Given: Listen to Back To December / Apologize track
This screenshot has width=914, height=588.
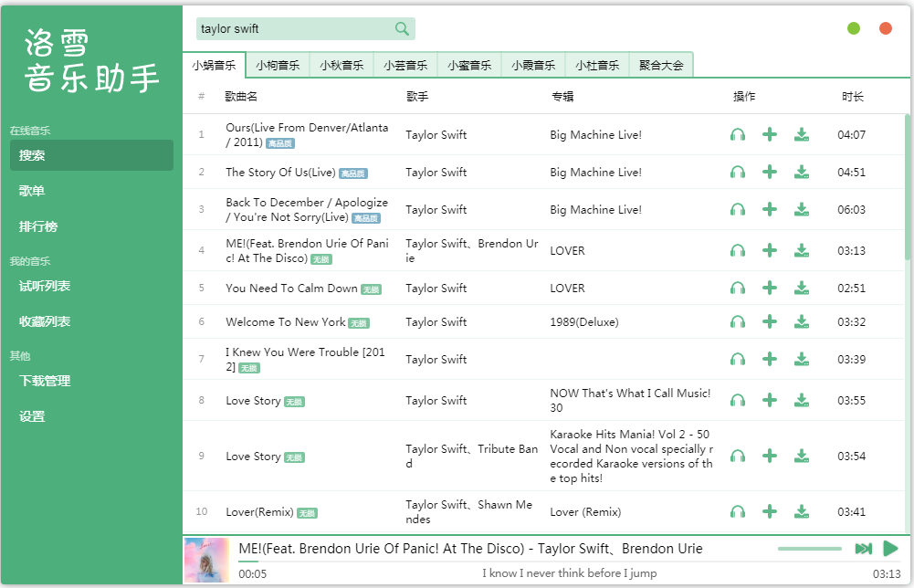Looking at the screenshot, I should click(x=738, y=209).
